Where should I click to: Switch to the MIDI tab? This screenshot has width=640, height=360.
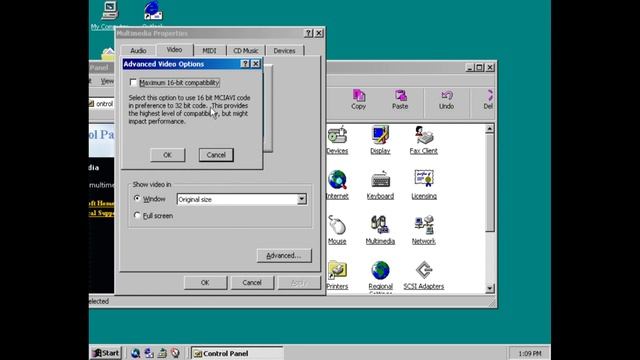point(209,51)
